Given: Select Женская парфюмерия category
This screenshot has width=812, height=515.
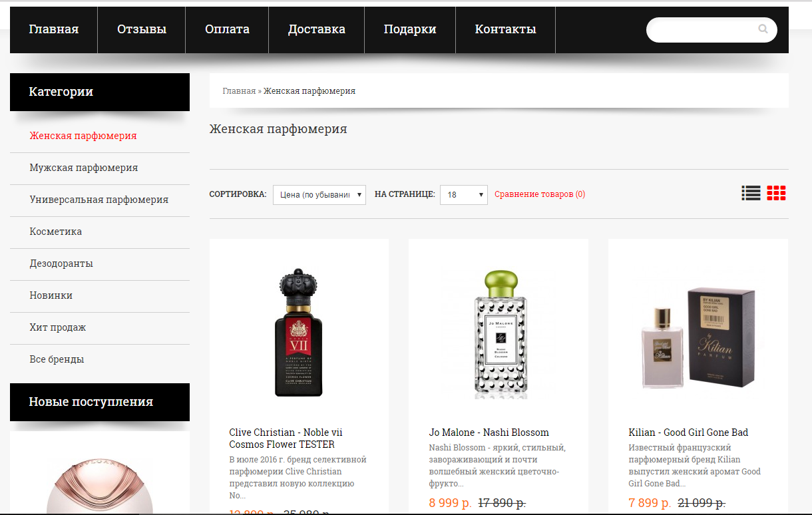Looking at the screenshot, I should point(83,136).
